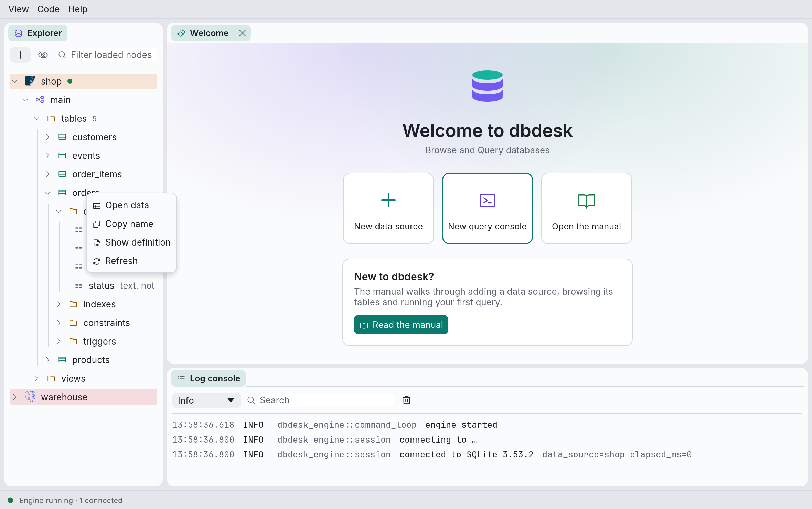The image size is (812, 509).
Task: Click the warehouse PostgreSQL elephant icon
Action: coord(30,397)
